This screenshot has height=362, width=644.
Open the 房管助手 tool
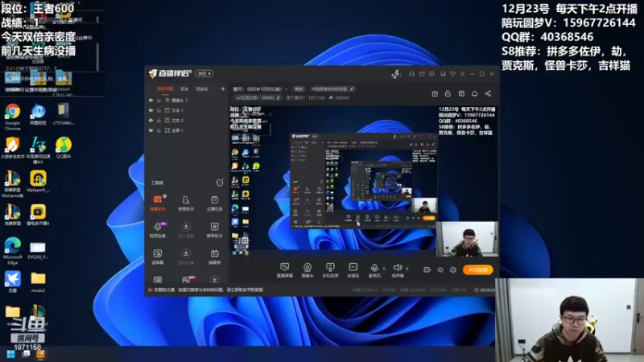click(186, 204)
